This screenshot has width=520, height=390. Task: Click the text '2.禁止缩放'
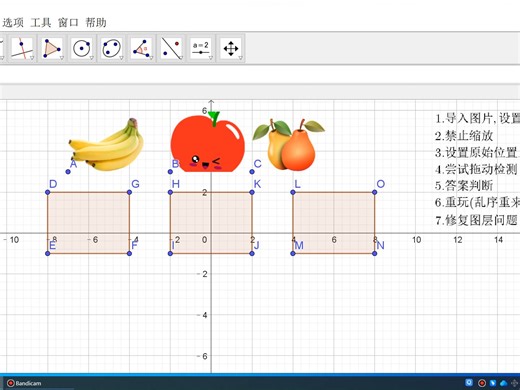click(464, 136)
